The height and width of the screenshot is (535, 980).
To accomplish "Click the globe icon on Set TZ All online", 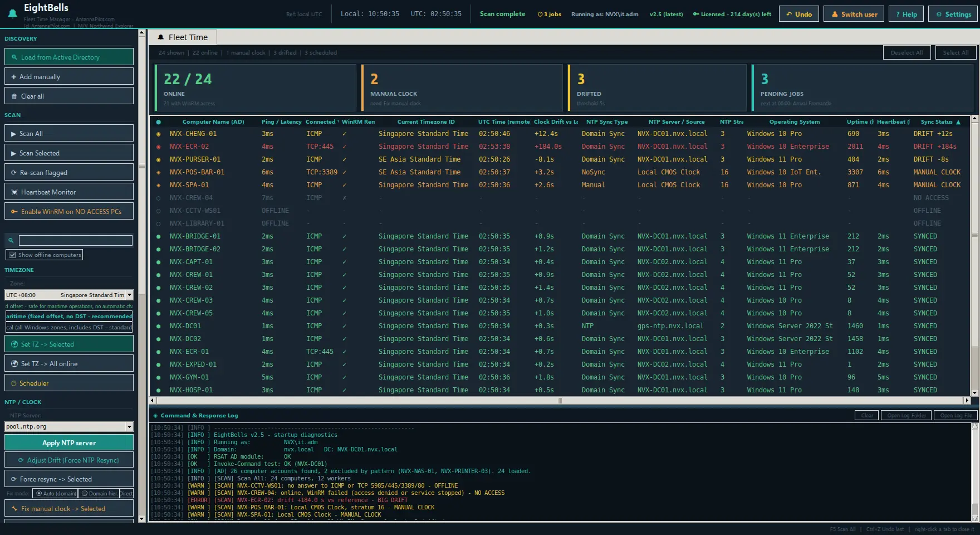I will click(15, 364).
